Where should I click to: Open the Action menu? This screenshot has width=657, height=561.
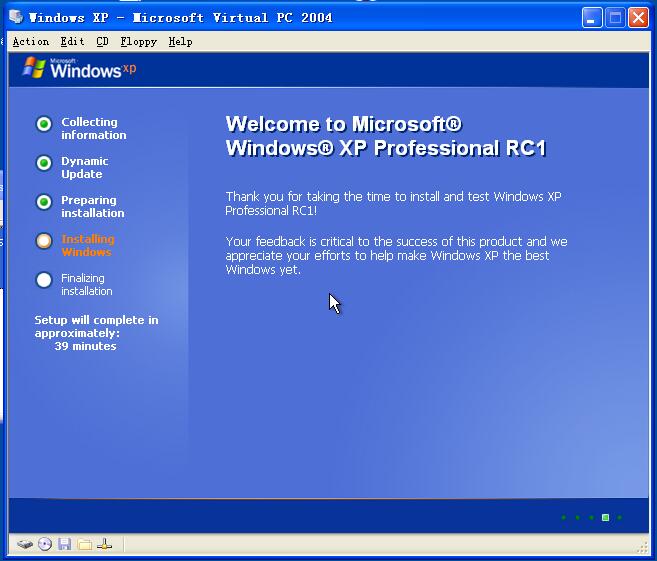coord(31,41)
